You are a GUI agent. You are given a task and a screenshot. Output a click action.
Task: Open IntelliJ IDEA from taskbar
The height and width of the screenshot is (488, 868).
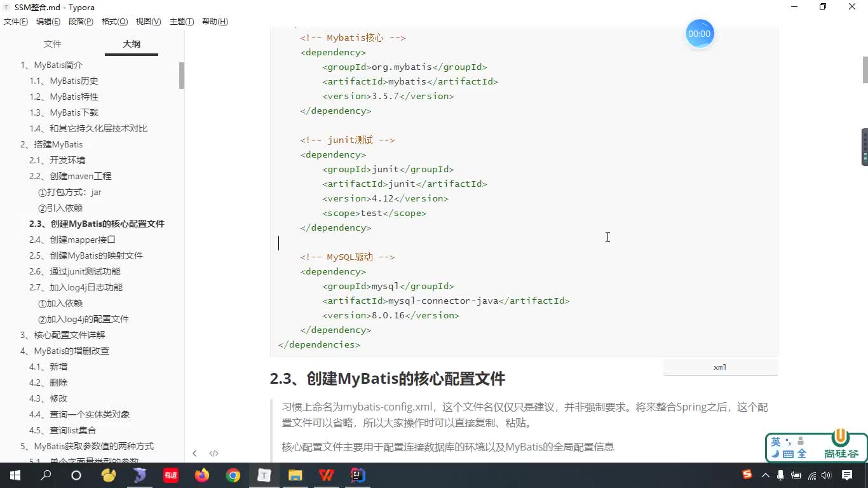coord(358,475)
